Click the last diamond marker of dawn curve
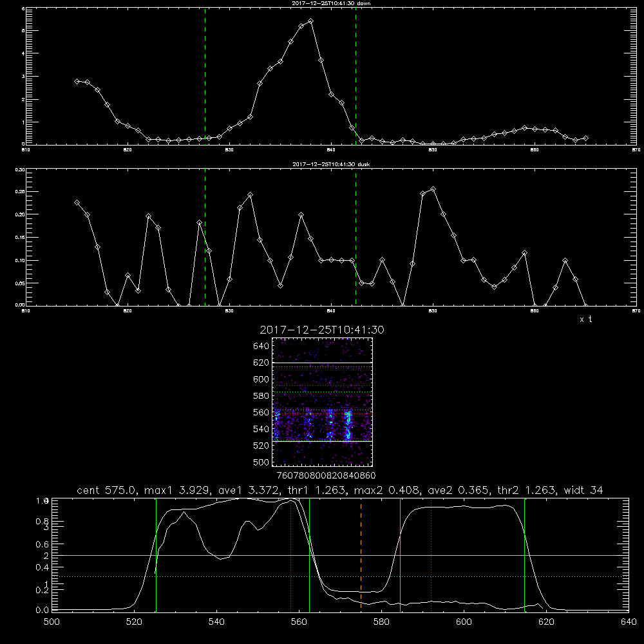Viewport: 644px width, 644px height. tap(585, 138)
